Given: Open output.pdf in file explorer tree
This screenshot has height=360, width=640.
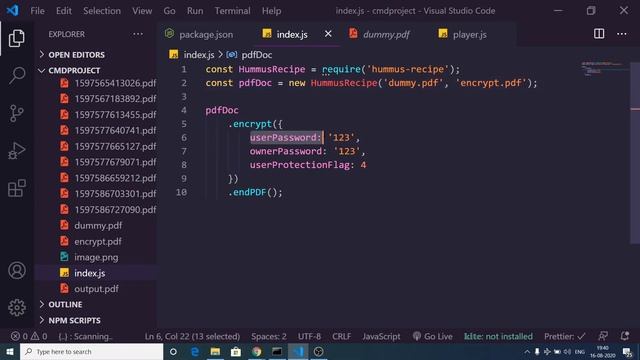Looking at the screenshot, I should pos(96,289).
